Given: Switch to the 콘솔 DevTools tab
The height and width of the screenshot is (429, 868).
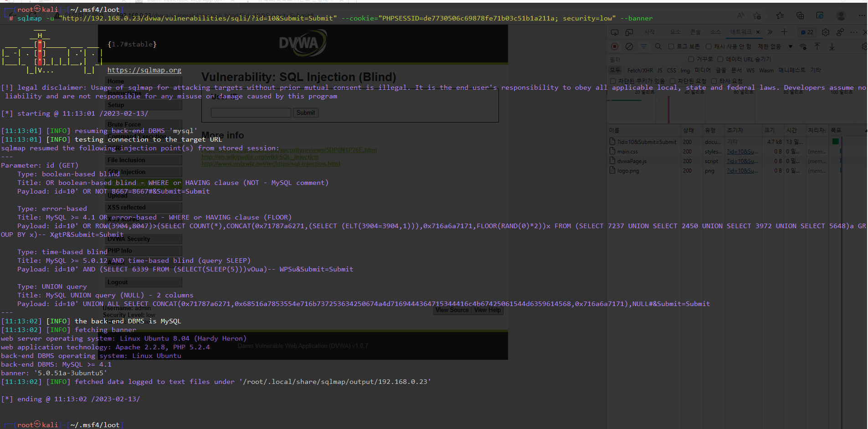Looking at the screenshot, I should pyautogui.click(x=695, y=32).
